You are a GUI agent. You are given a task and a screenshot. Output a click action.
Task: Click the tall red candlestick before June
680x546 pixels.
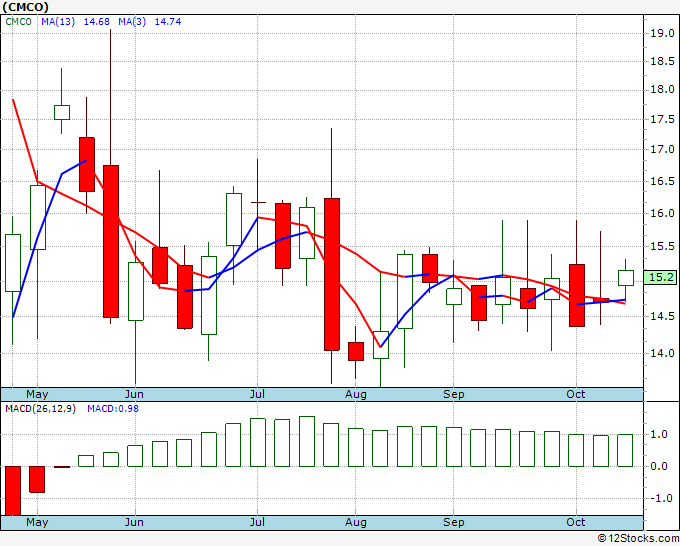click(x=111, y=241)
